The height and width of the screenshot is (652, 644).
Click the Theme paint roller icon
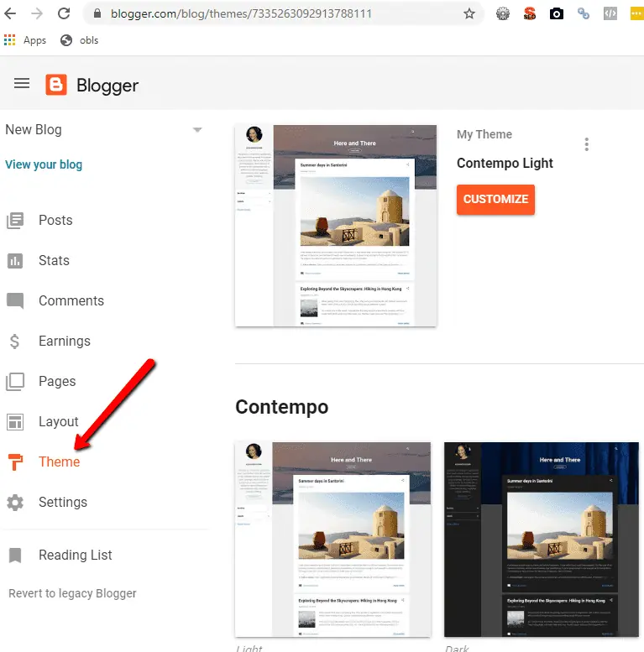15,462
